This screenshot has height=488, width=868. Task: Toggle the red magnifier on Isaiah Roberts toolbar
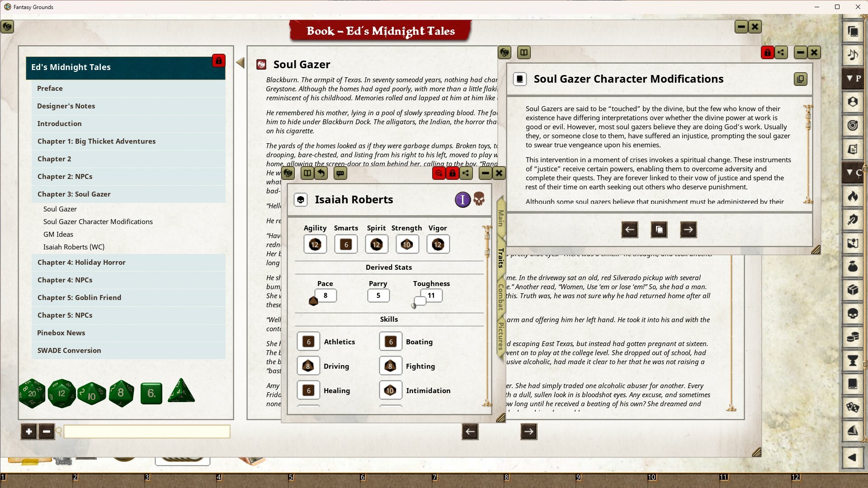point(439,173)
